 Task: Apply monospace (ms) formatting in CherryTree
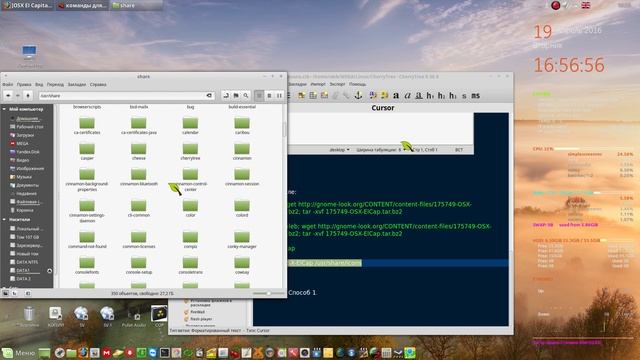tap(476, 96)
